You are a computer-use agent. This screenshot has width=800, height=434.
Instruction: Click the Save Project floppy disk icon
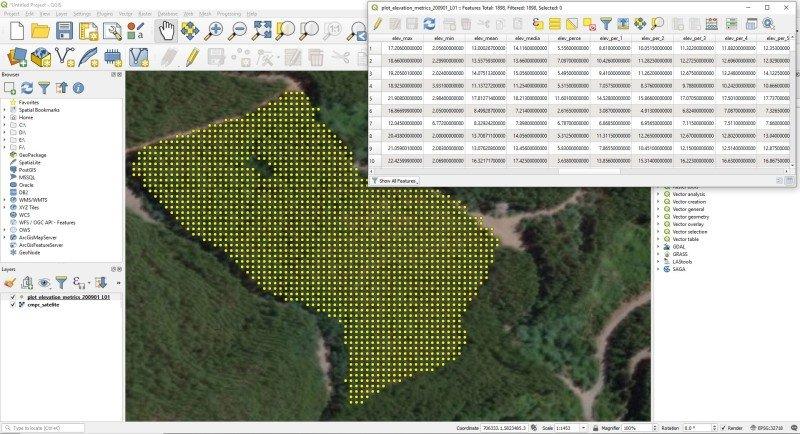(64, 31)
